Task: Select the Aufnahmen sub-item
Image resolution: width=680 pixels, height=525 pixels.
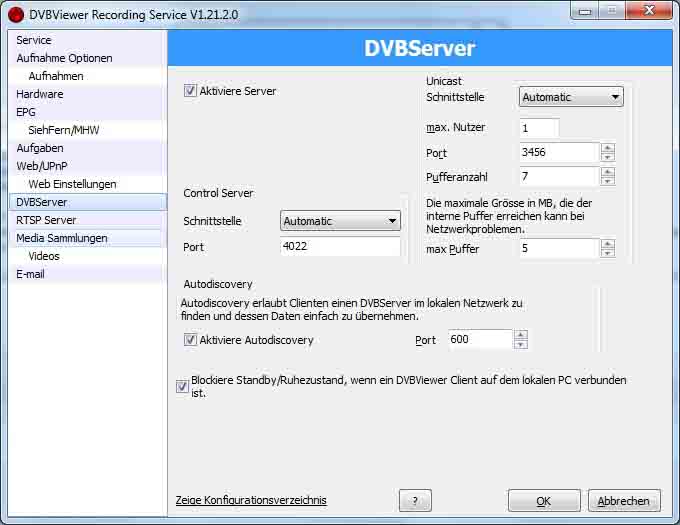Action: pos(87,76)
